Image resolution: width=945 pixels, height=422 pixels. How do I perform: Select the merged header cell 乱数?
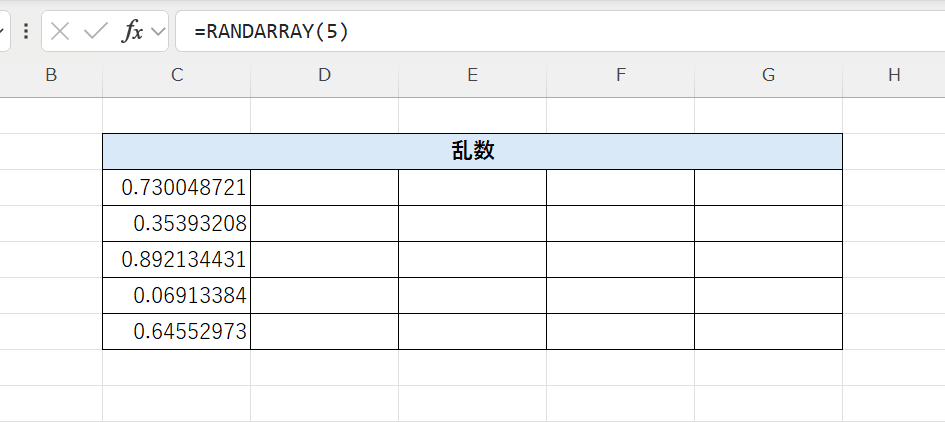472,151
